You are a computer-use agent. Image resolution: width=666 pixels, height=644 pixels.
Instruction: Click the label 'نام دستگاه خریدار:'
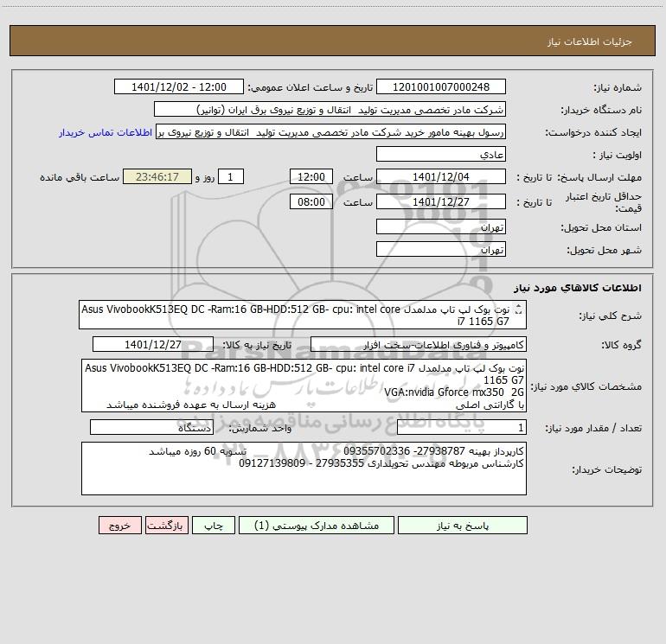(x=601, y=110)
